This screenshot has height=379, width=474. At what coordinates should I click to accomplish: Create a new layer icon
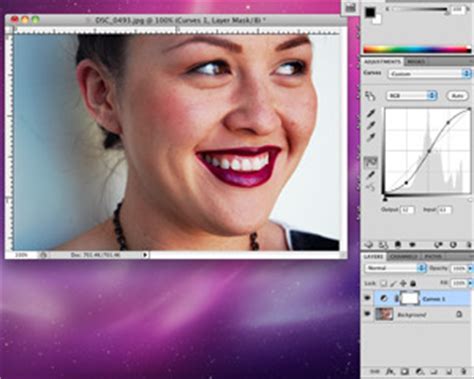[x=449, y=371]
